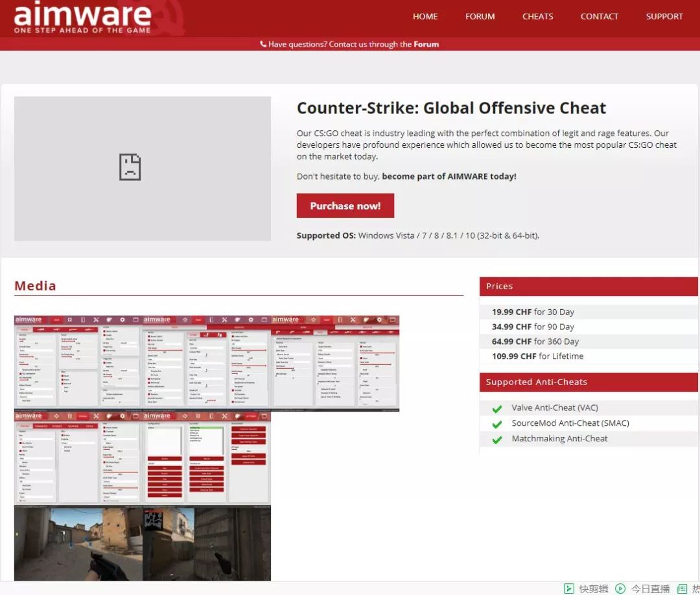
Task: Click green checkmark beside SourceMod Anti-Cheat (SMAC)
Action: [497, 425]
